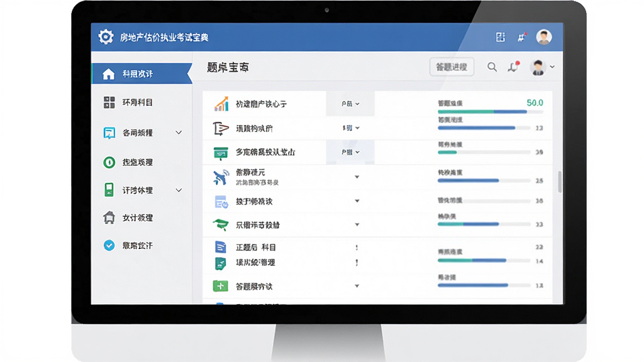Open the notification bell with red dot

coord(513,67)
